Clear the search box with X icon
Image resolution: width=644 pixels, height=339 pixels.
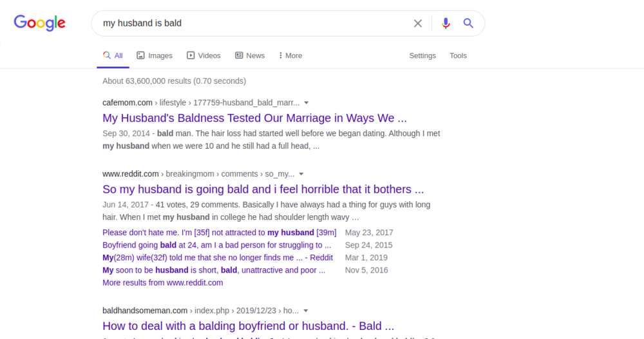coord(418,23)
